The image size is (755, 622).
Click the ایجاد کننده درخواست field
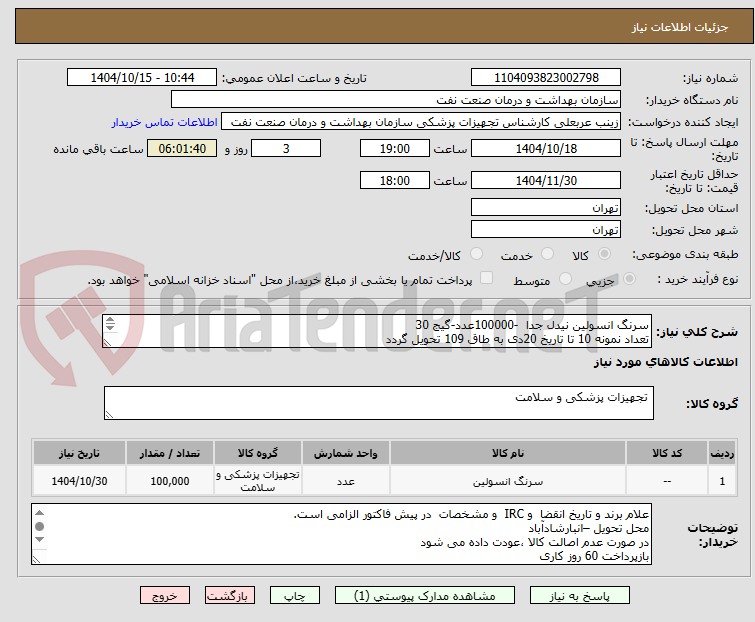[421, 122]
